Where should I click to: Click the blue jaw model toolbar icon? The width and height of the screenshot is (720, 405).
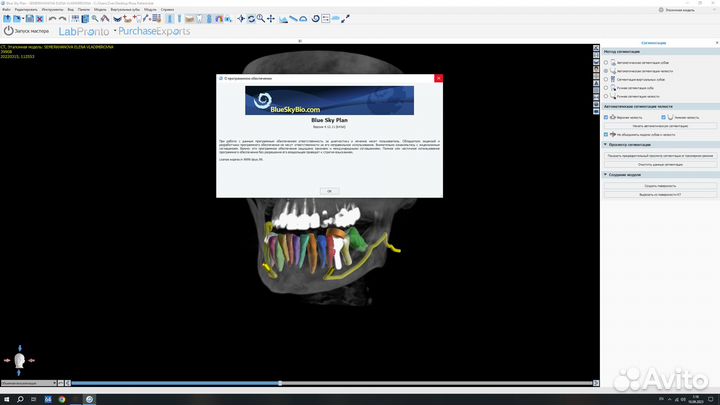click(x=117, y=19)
